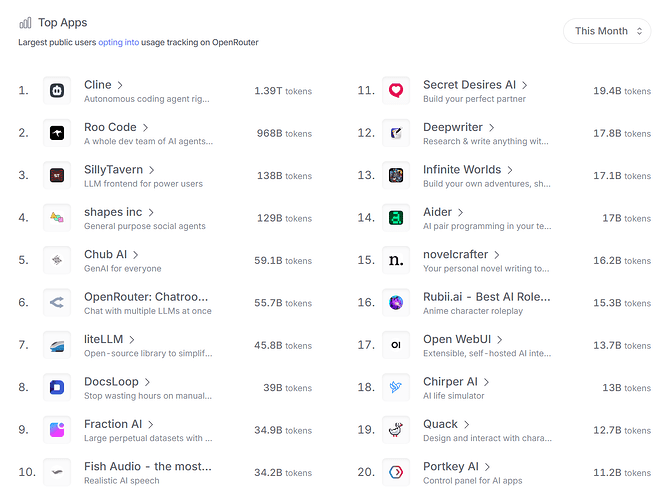Click the Chirper AI app icon
The width and height of the screenshot is (672, 500).
click(x=396, y=387)
